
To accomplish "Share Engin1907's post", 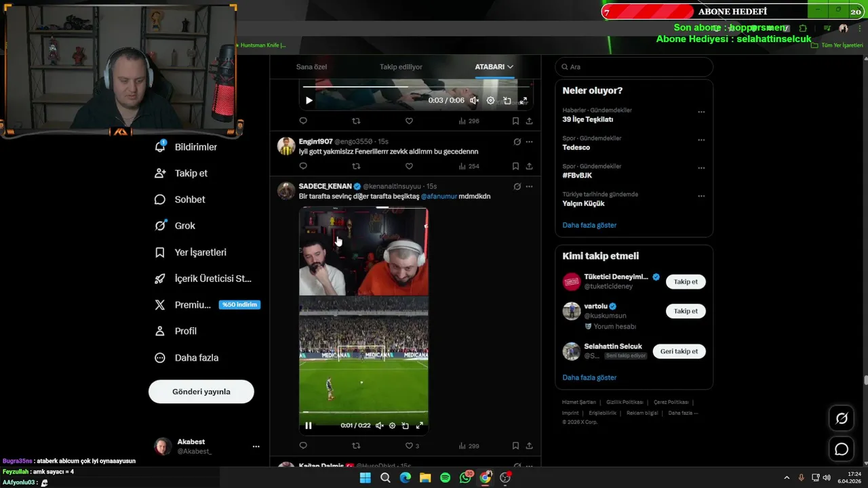I will pos(529,166).
